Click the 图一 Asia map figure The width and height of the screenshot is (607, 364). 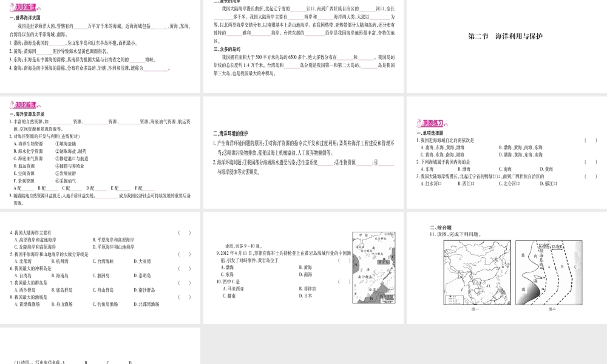477,273
